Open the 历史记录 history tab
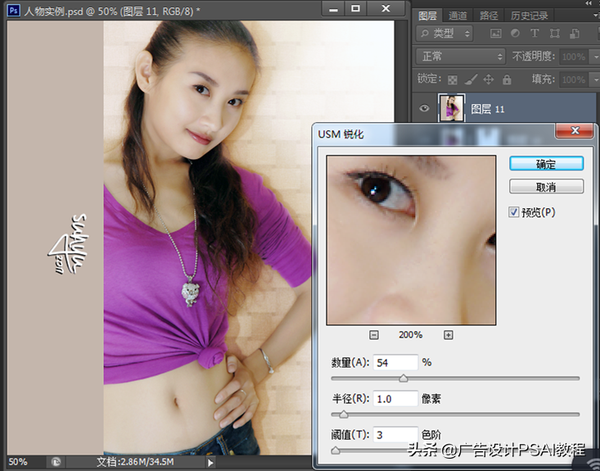The height and width of the screenshot is (471, 600). coord(529,16)
